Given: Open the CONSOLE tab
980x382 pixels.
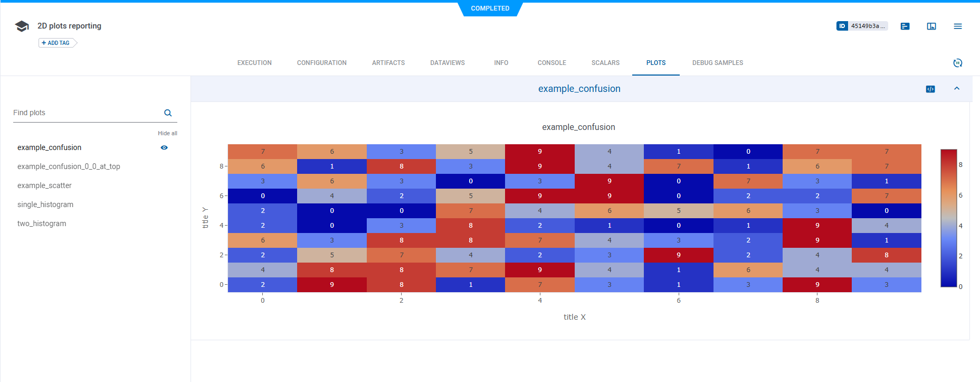Looking at the screenshot, I should point(551,63).
